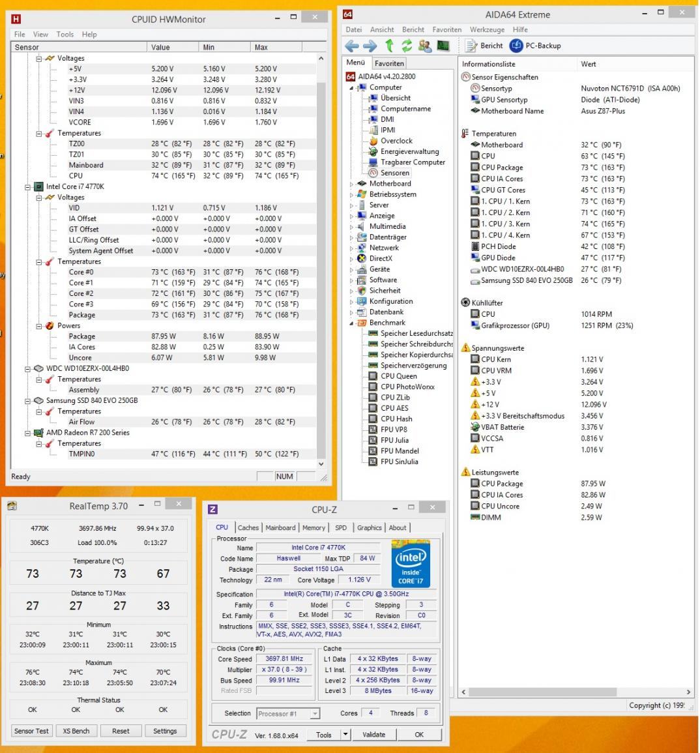Viewport: 700px width, 753px height.
Task: Click the users icon in AIDA64 toolbar
Action: pos(424,46)
